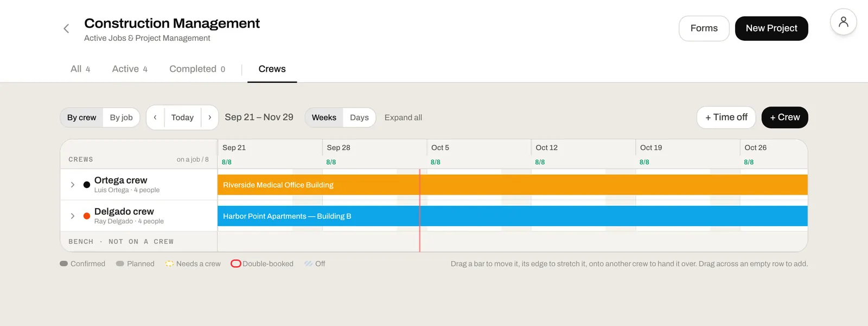Select the Riverside Medical Office Building bar

coord(513,185)
